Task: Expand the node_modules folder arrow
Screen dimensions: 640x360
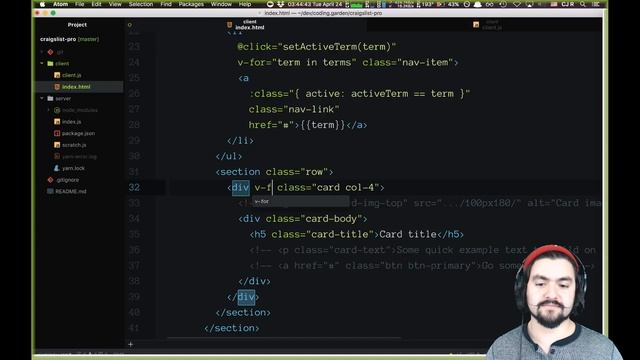Action: (x=49, y=110)
